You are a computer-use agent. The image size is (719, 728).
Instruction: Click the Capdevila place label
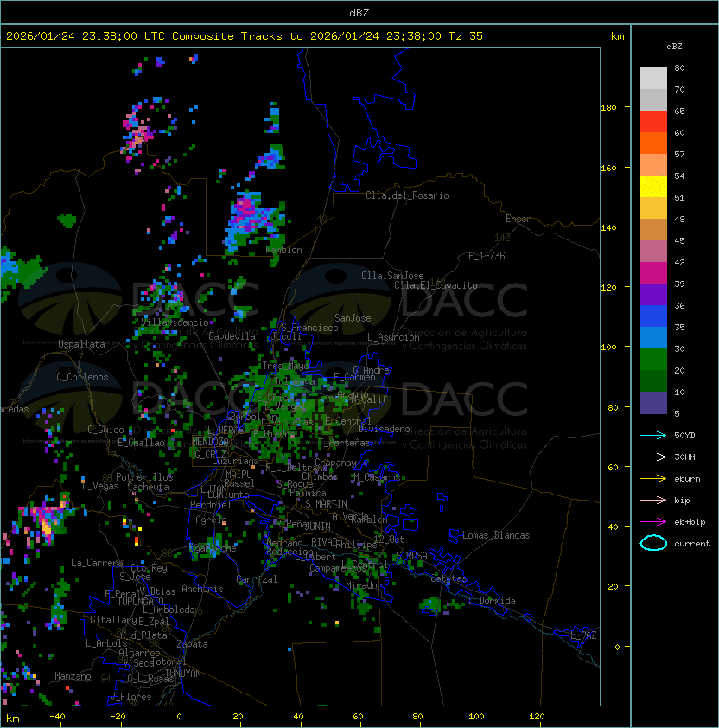click(232, 336)
